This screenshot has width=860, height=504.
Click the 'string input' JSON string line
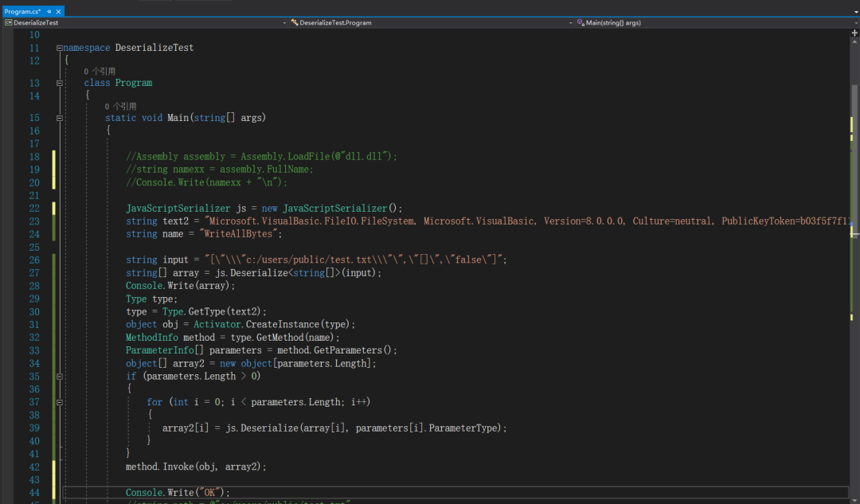(316, 260)
